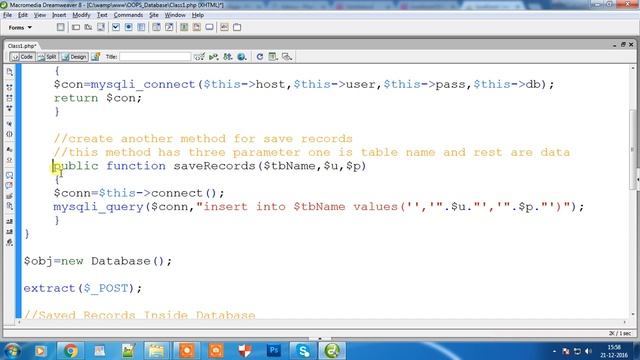This screenshot has height=360, width=640.
Task: Insert an Image Field form element
Action: [x=184, y=27]
